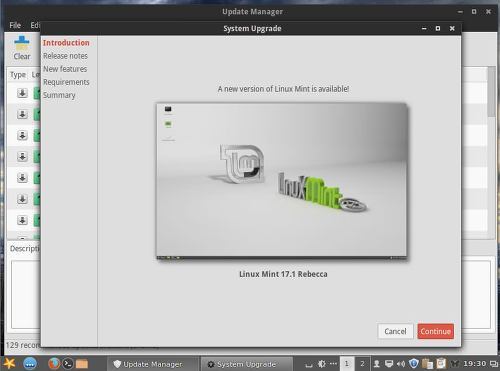The height and width of the screenshot is (371, 500).
Task: Open the start menu star icon
Action: 9,364
